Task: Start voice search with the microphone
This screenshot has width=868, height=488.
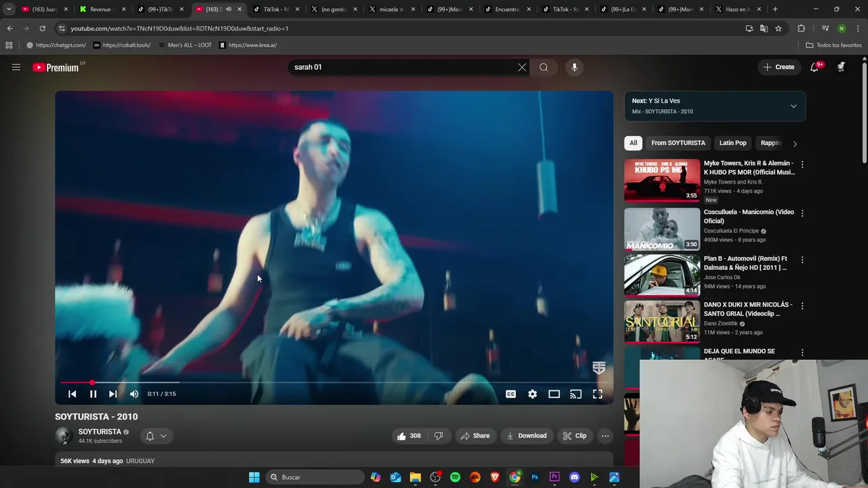Action: [574, 67]
